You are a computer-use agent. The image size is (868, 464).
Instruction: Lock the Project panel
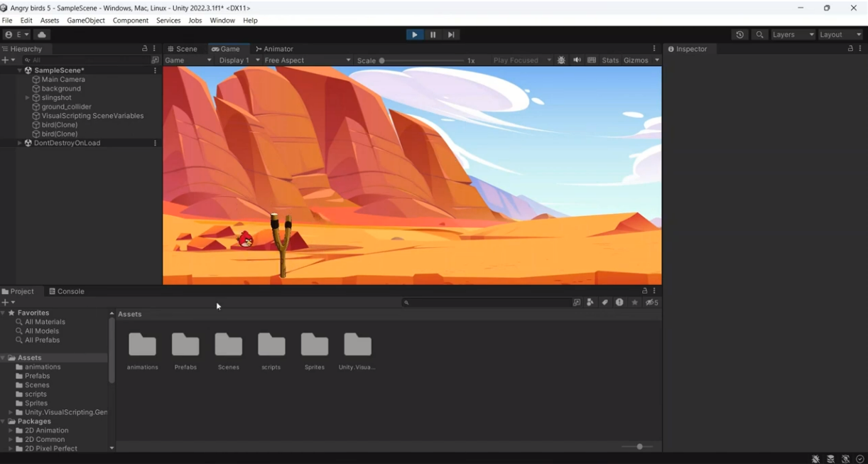(645, 291)
